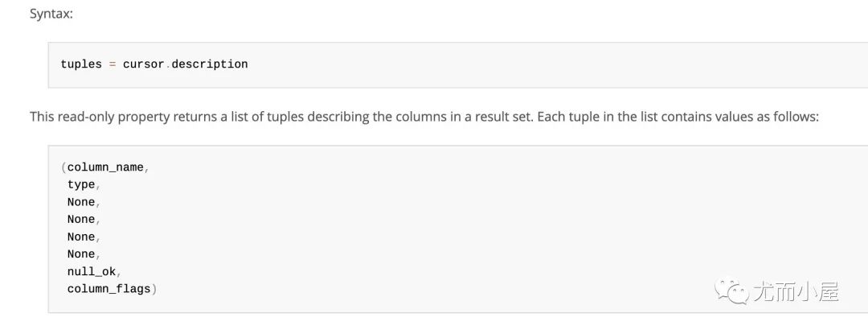Click 'cursor' in the syntax code line
This screenshot has height=330, width=868.
click(143, 64)
